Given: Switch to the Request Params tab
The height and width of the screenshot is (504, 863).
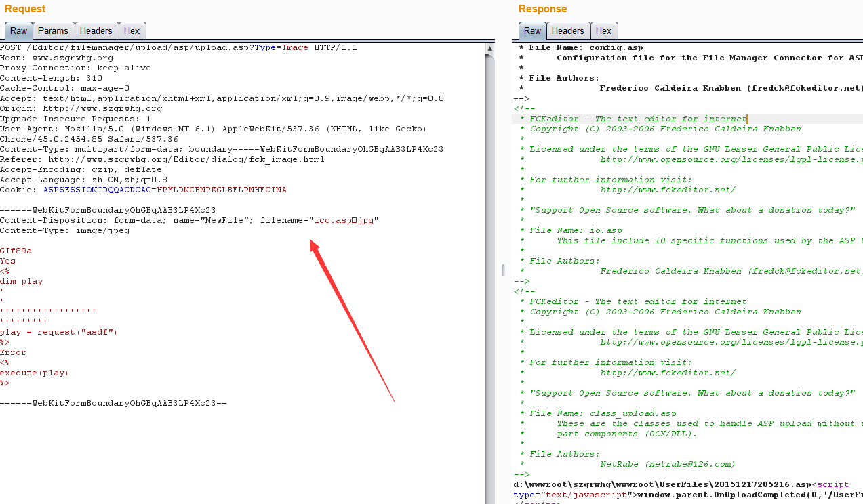Looking at the screenshot, I should (53, 30).
